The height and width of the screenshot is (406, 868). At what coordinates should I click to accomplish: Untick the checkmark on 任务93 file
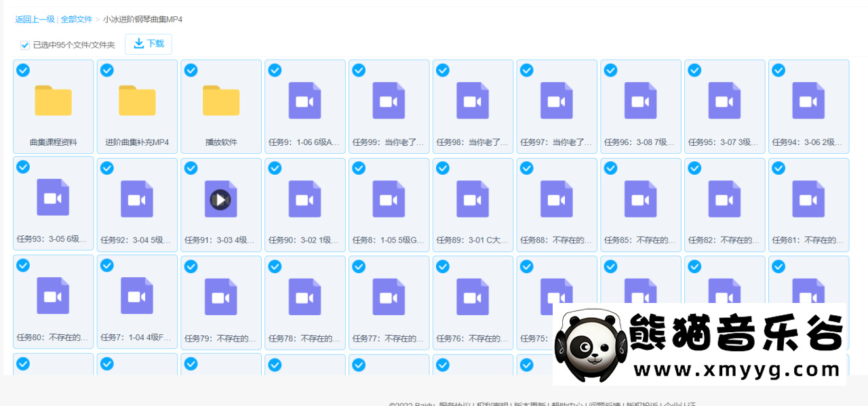point(22,167)
